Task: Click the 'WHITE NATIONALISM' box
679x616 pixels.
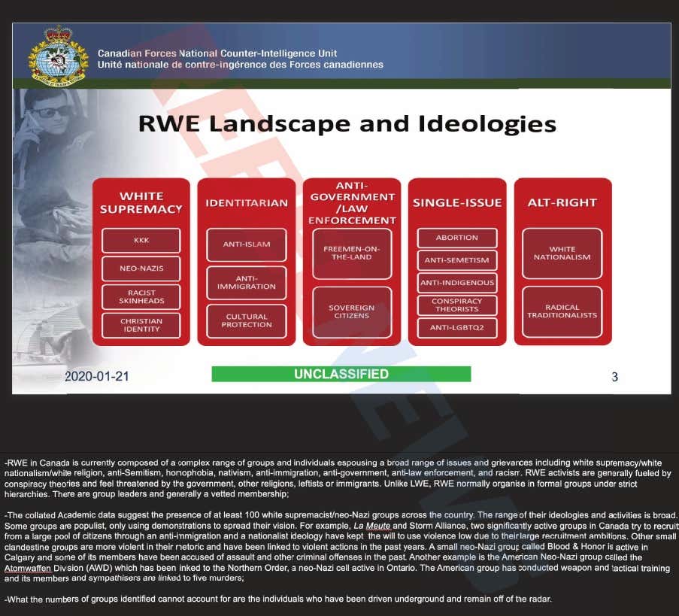Action: (562, 253)
